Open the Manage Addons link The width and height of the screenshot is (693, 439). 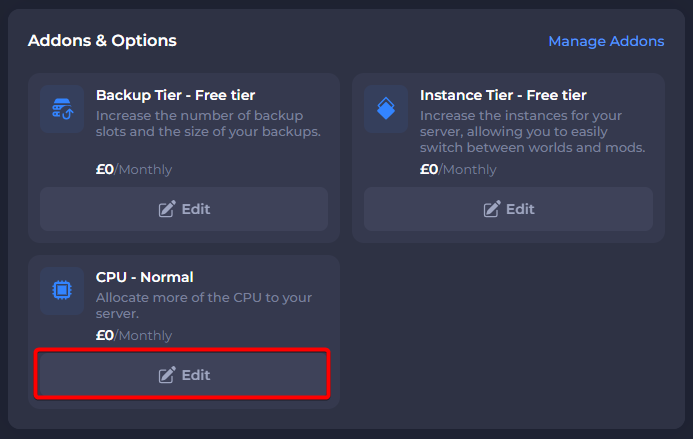click(606, 41)
